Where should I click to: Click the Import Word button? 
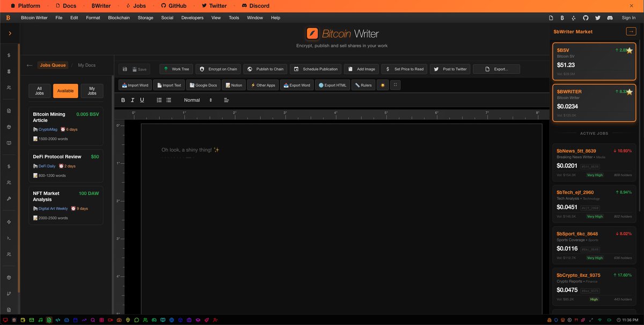tap(135, 85)
